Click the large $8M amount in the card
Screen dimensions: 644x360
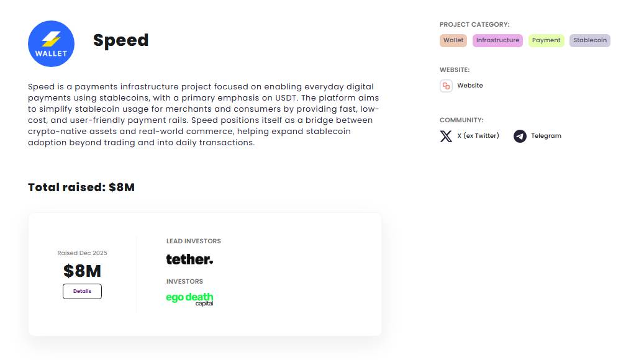82,271
